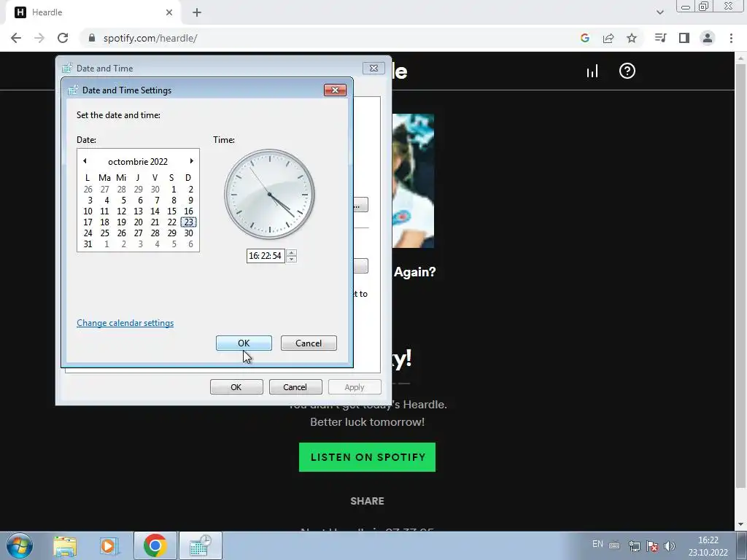
Task: Open the Google icon in the address bar
Action: pyautogui.click(x=585, y=38)
